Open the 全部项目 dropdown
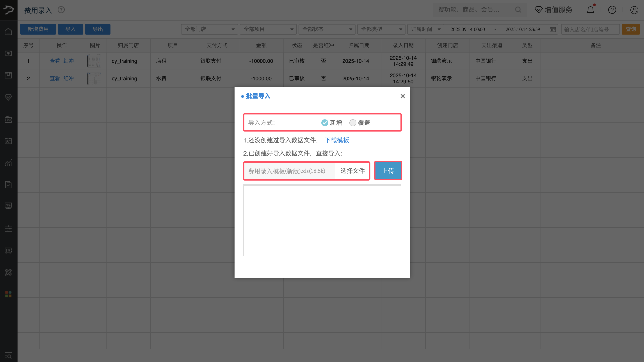644x362 pixels. tap(268, 29)
